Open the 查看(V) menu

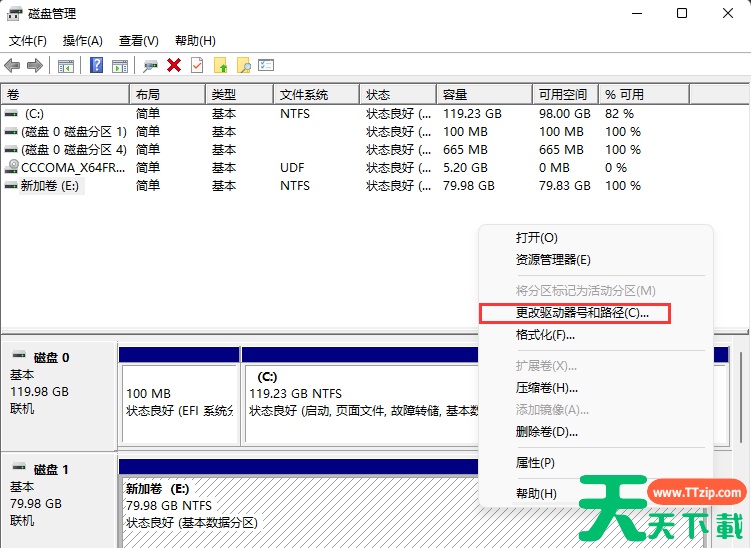pos(139,41)
